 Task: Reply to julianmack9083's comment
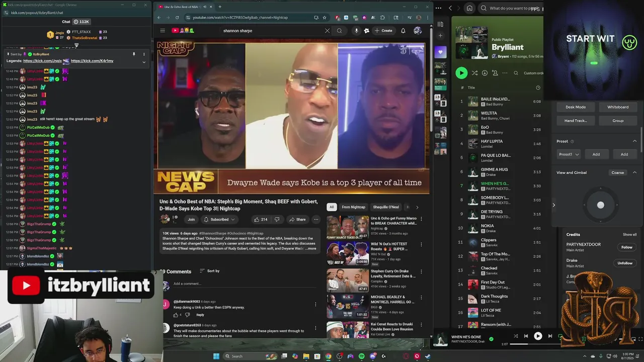pos(200,315)
